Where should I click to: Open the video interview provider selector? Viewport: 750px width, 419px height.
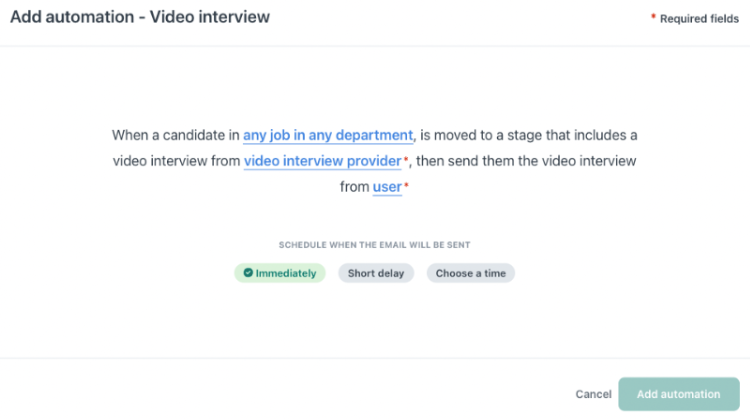(x=322, y=161)
